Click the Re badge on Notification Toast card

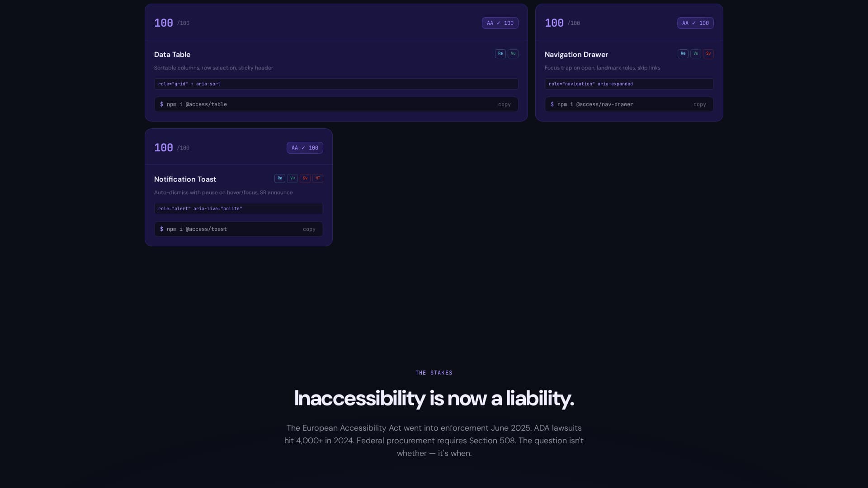click(279, 178)
